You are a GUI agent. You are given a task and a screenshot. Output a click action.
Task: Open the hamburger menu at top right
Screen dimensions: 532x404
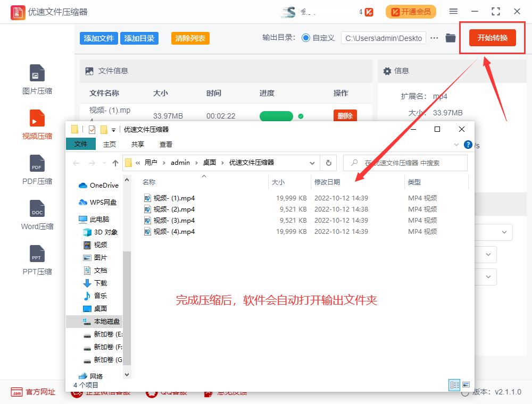[x=454, y=11]
